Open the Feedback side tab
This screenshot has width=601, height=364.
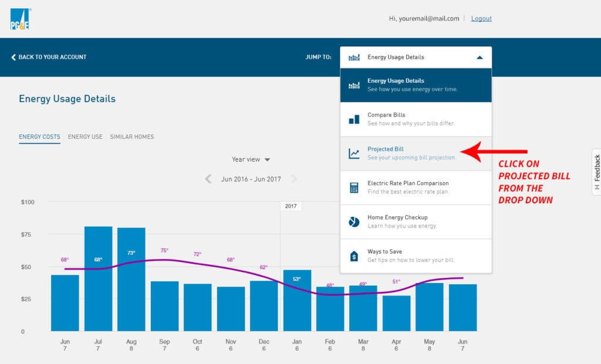click(x=596, y=172)
